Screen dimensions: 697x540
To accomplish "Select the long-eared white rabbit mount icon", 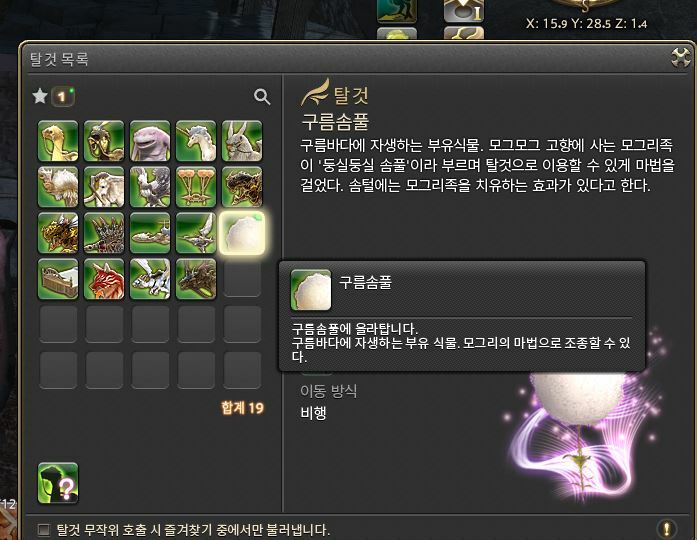I will coord(242,141).
